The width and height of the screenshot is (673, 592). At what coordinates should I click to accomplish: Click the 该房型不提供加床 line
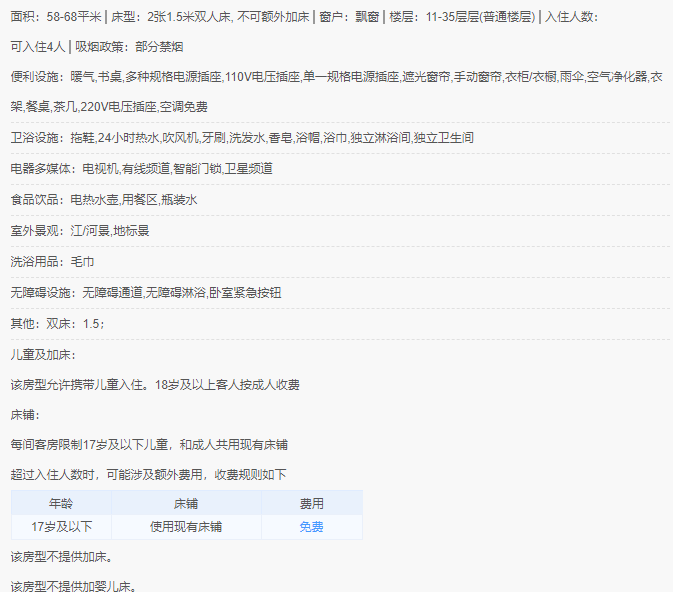click(x=62, y=557)
